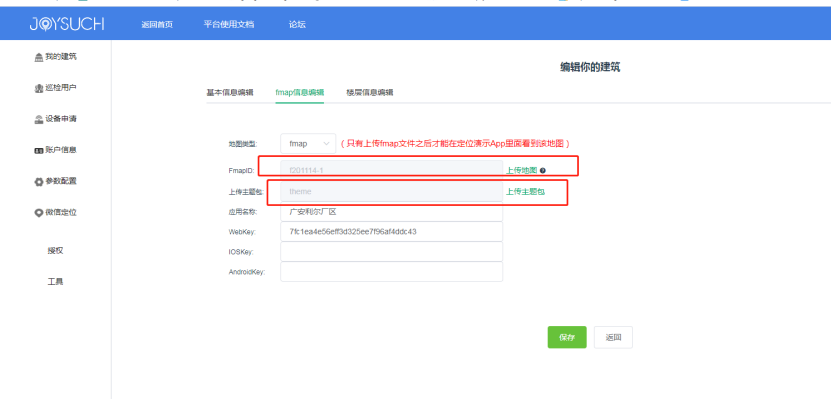The width and height of the screenshot is (831, 399).
Task: Click the JOYSUCH logo
Action: pyautogui.click(x=67, y=24)
